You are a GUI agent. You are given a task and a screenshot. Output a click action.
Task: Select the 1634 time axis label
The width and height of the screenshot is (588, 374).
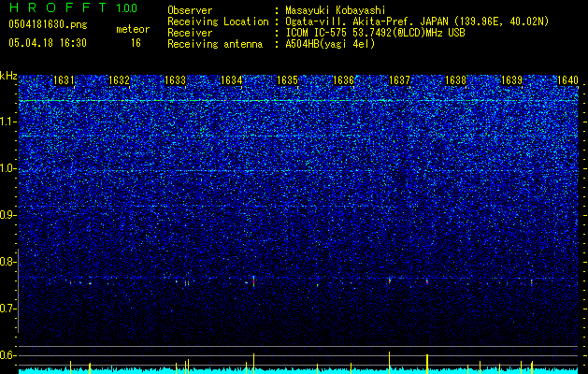click(231, 80)
